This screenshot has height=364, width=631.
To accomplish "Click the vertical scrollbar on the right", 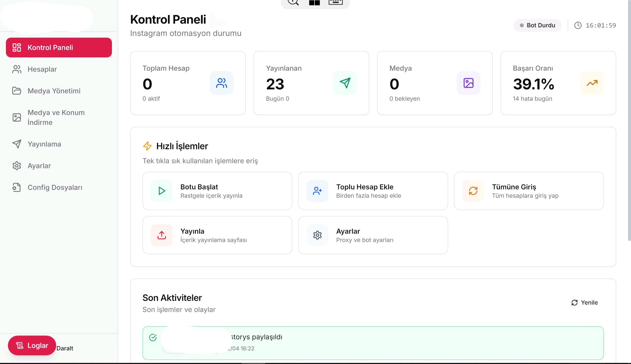I will point(629,120).
